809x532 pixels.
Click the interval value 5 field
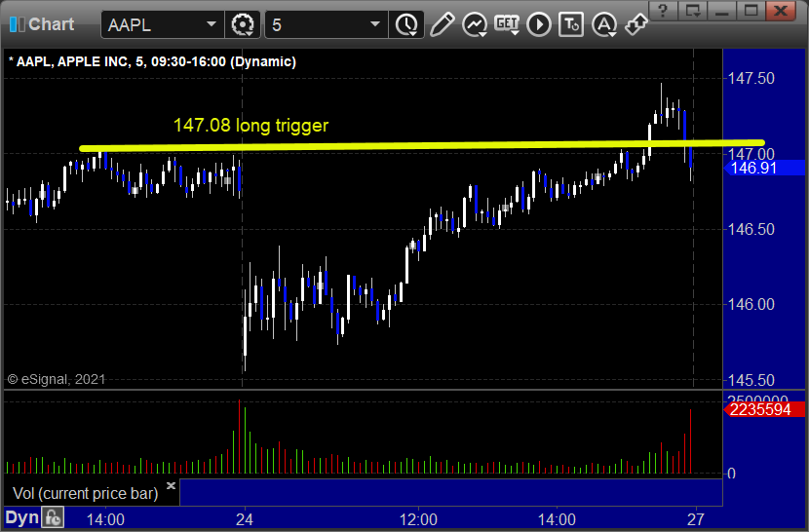[x=327, y=24]
